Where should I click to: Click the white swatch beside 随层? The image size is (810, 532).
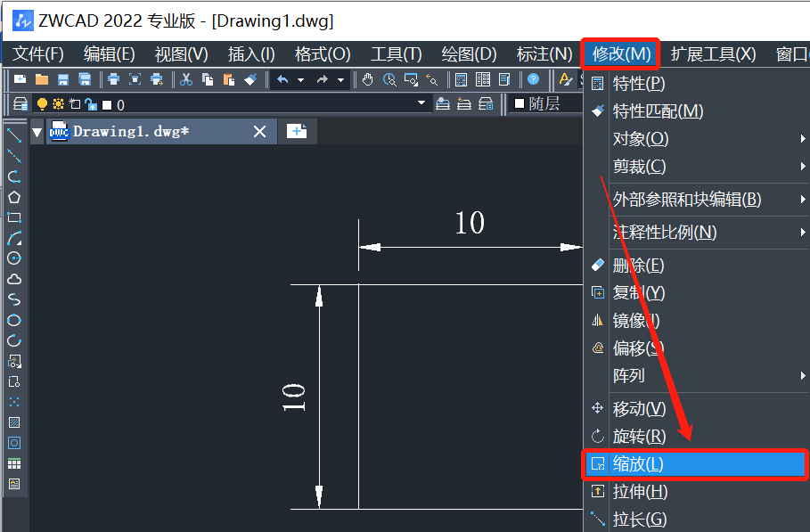tap(520, 104)
